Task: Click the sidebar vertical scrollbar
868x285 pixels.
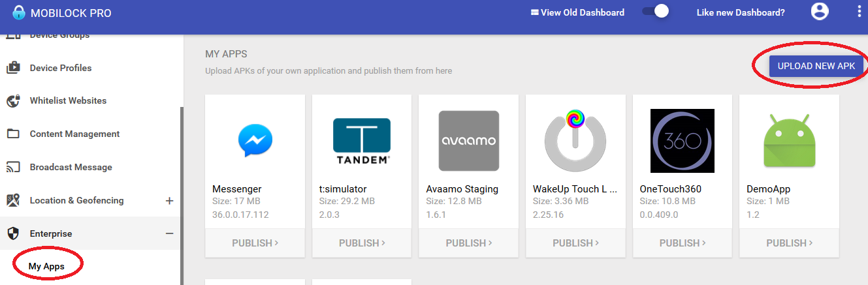Action: click(182, 196)
